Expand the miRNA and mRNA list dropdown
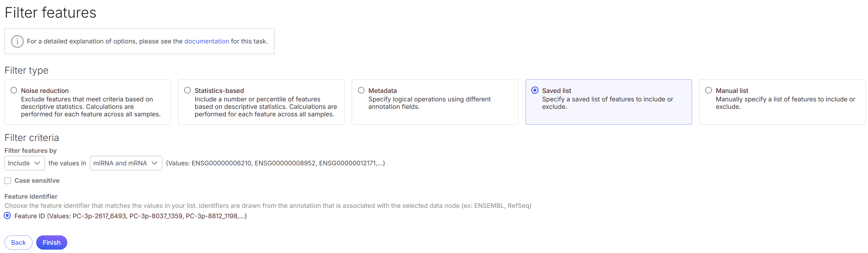Viewport: 868px width, 253px height. coord(126,163)
